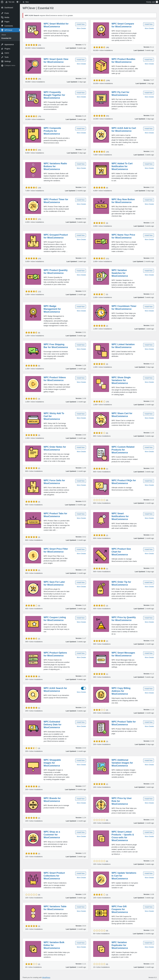Click the WPC Smart Quick View eye icon
The width and height of the screenshot is (159, 980).
pos(33,66)
